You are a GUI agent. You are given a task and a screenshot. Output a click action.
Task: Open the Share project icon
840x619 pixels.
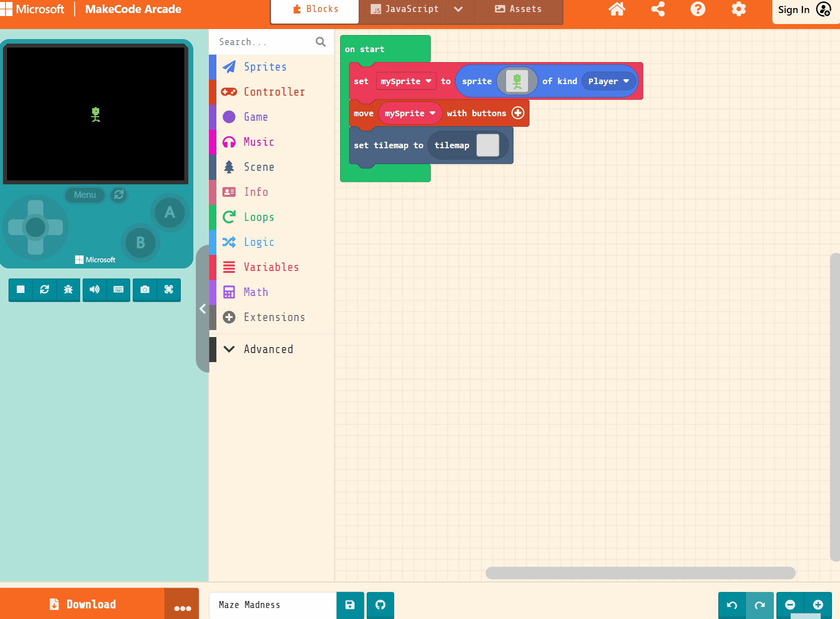point(658,10)
